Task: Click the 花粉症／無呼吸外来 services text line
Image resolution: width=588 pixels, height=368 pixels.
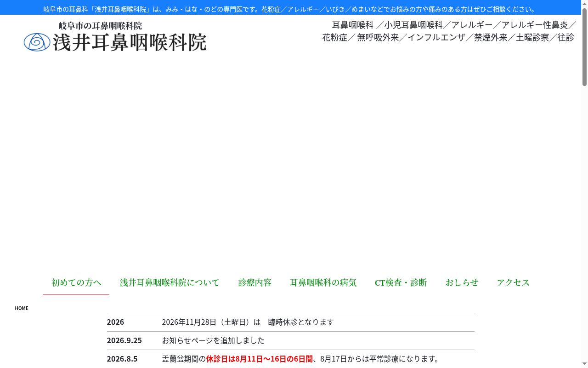Action: point(448,37)
